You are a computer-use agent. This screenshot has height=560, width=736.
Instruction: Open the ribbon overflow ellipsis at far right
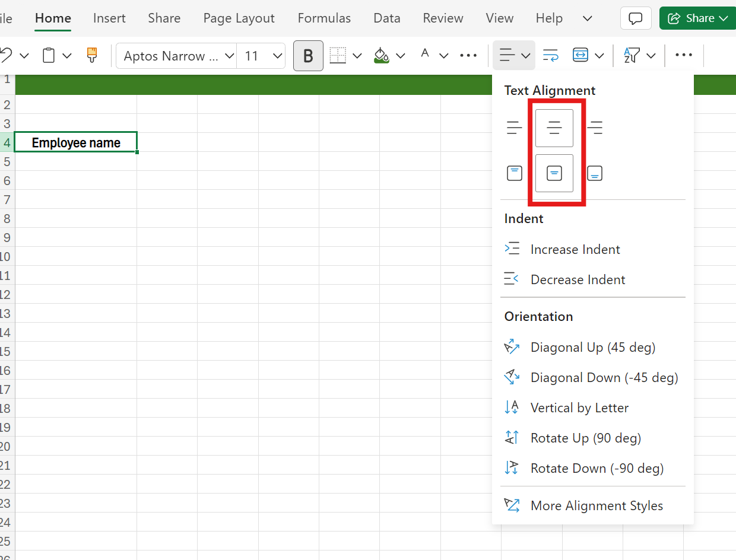(x=684, y=56)
